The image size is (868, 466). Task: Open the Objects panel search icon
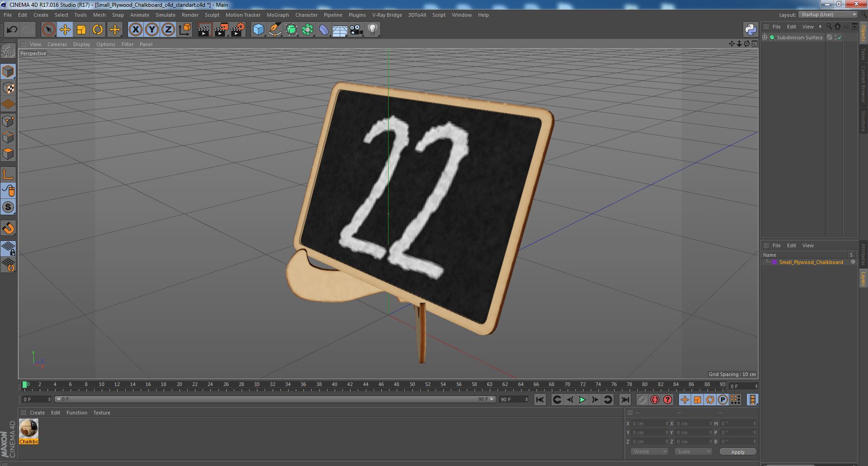(x=829, y=27)
